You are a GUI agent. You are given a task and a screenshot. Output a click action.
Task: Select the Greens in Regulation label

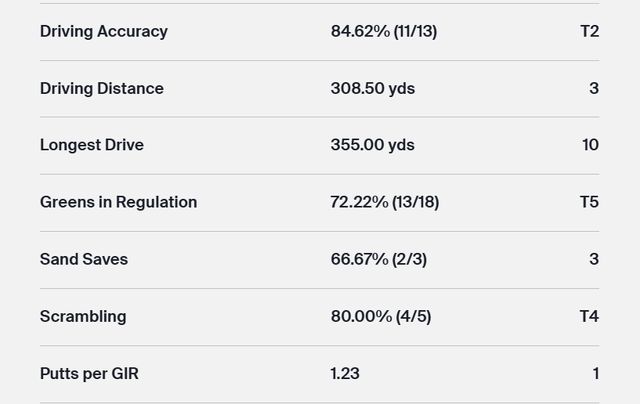[x=118, y=202]
